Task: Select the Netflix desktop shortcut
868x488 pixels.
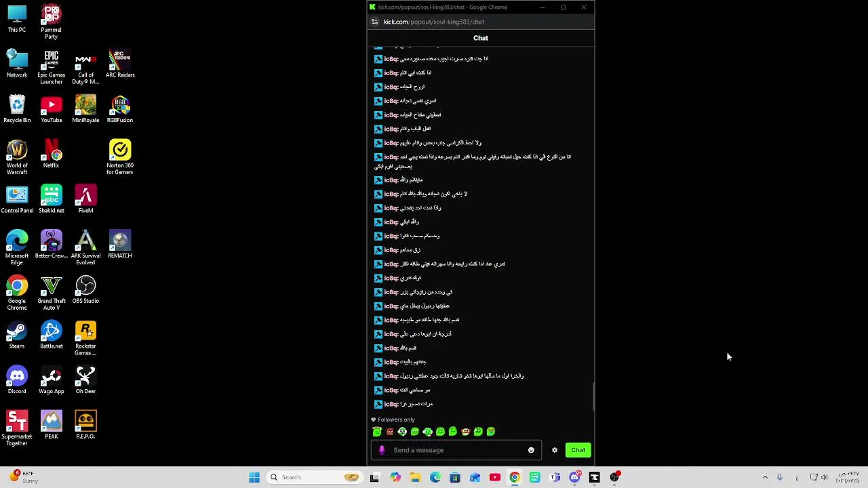Action: [51, 155]
